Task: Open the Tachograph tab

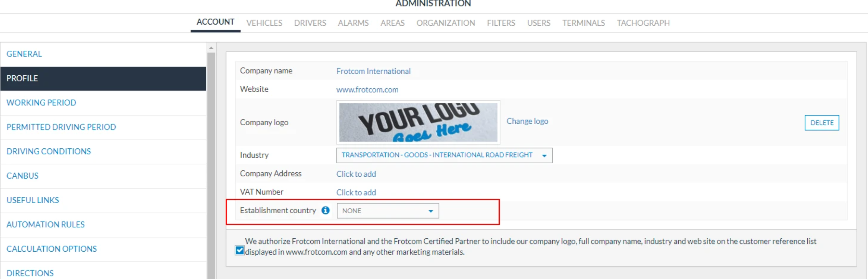Action: (643, 23)
